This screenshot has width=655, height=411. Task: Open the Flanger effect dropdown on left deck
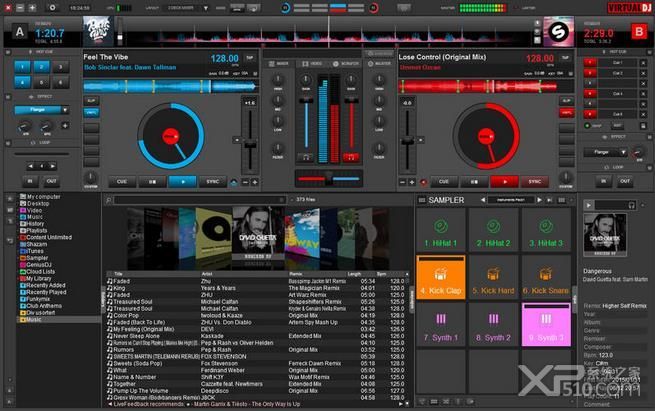pyautogui.click(x=65, y=110)
